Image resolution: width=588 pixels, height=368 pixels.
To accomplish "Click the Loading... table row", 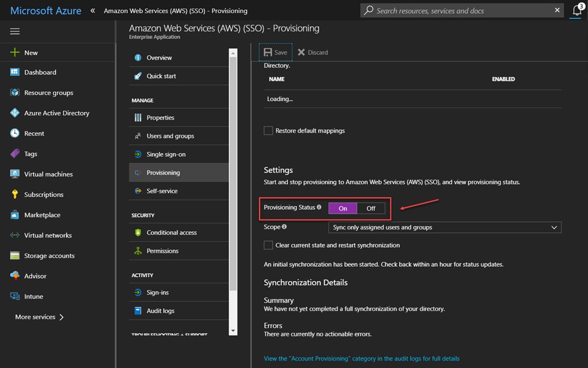I will [x=412, y=99].
